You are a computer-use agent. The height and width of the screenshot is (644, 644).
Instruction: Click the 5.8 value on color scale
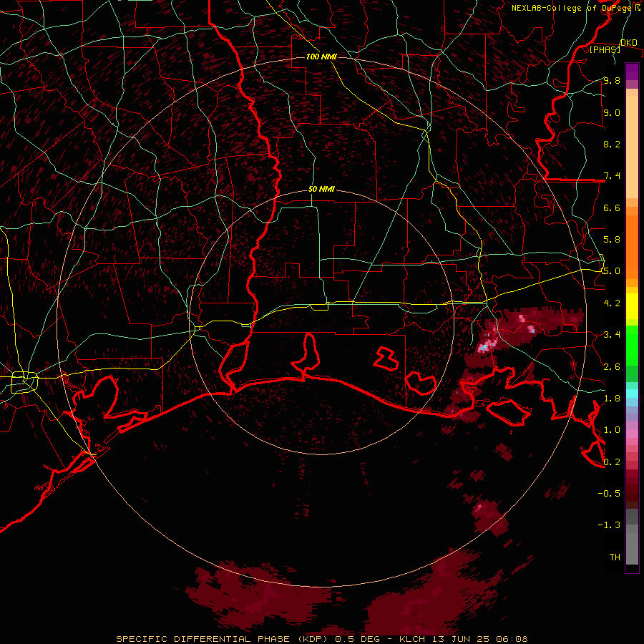coord(612,240)
